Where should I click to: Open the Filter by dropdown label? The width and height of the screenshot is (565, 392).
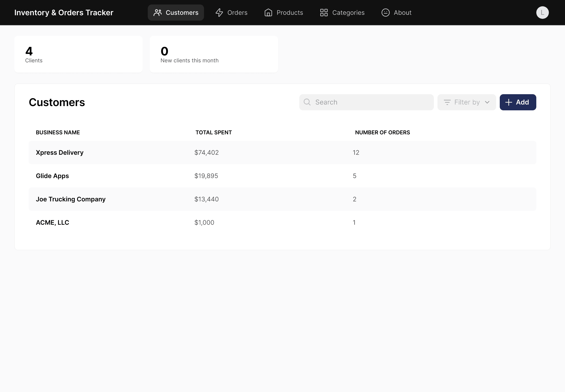(x=467, y=102)
